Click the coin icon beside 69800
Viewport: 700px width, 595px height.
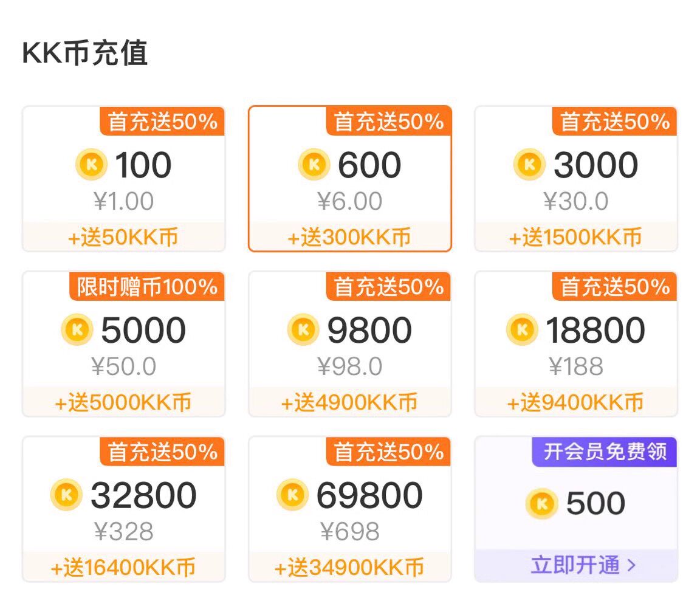(x=292, y=495)
